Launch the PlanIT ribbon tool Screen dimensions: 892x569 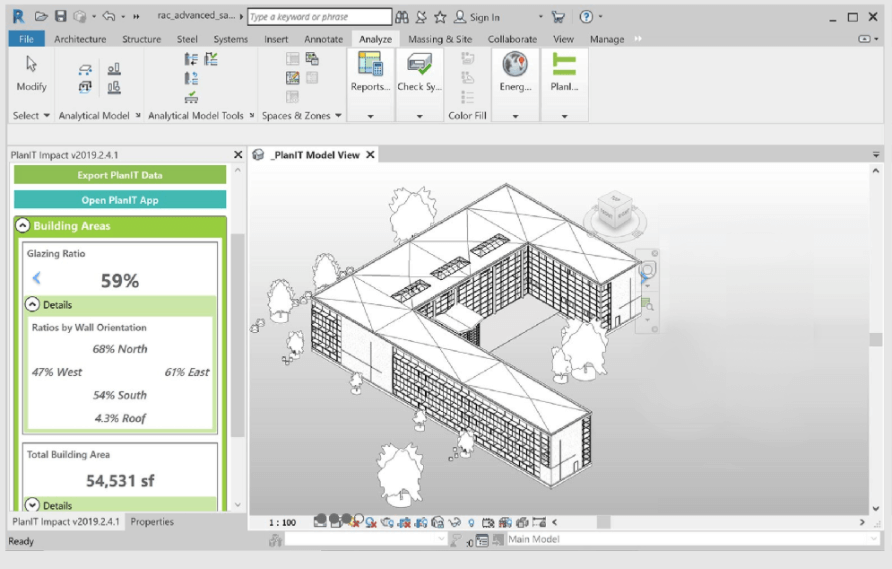coord(564,72)
